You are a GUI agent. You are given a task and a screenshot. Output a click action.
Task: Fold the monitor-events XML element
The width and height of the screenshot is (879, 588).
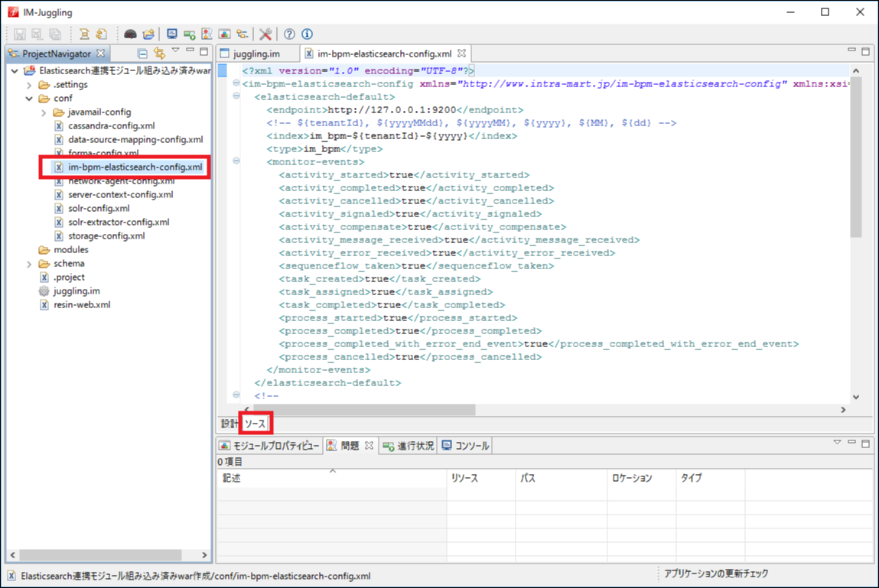click(236, 161)
